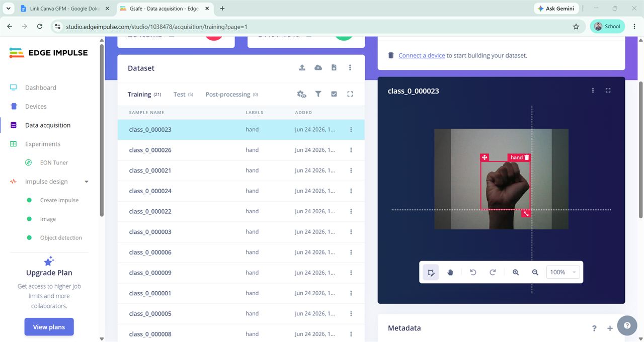The height and width of the screenshot is (342, 644).
Task: Select the hand pan tool
Action: [450, 272]
